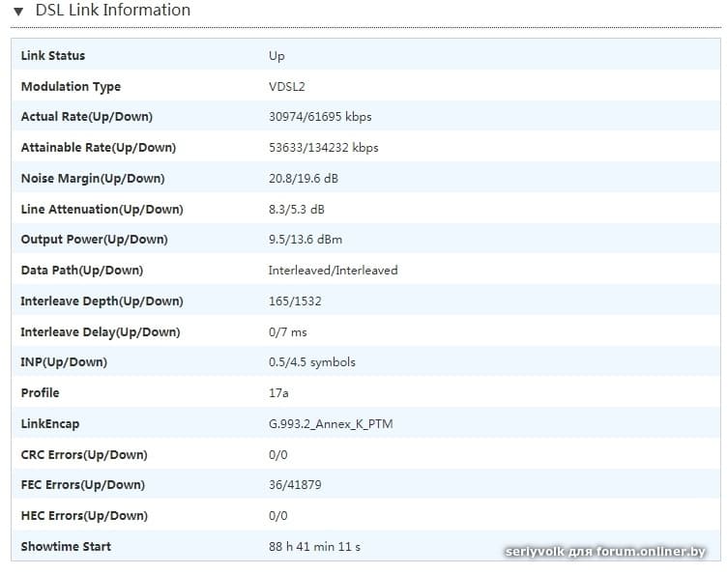Select the Interleave Depth value 165/1532
The height and width of the screenshot is (574, 728).
pyautogui.click(x=295, y=301)
